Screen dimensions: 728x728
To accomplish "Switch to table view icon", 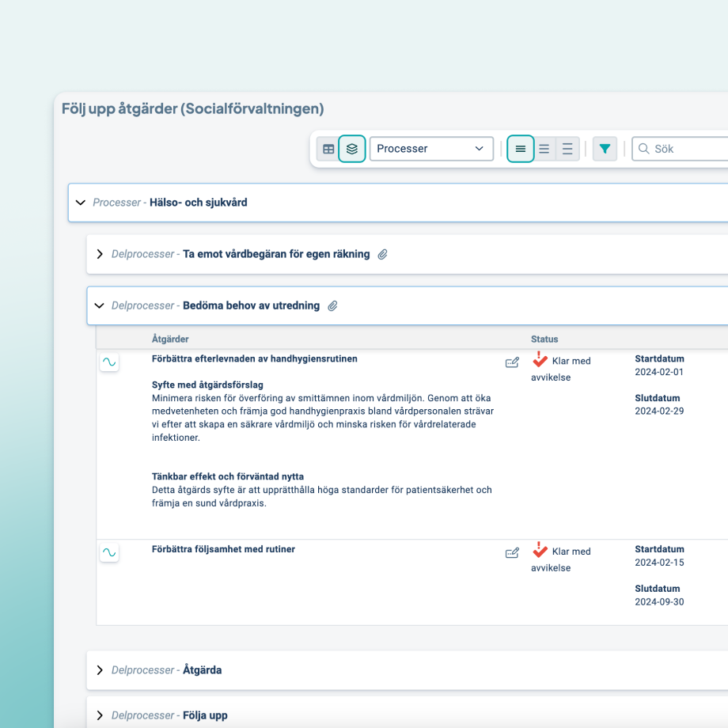I will (x=328, y=149).
